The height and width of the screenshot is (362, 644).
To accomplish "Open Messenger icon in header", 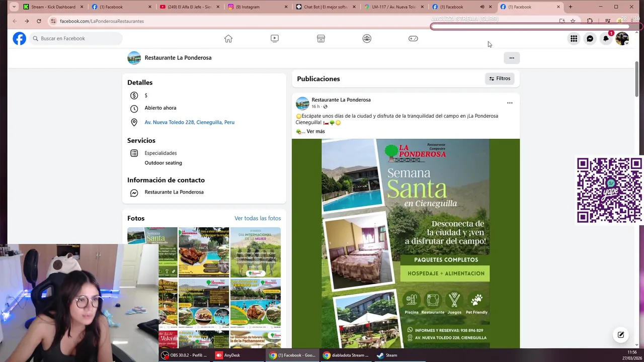I will [x=590, y=39].
